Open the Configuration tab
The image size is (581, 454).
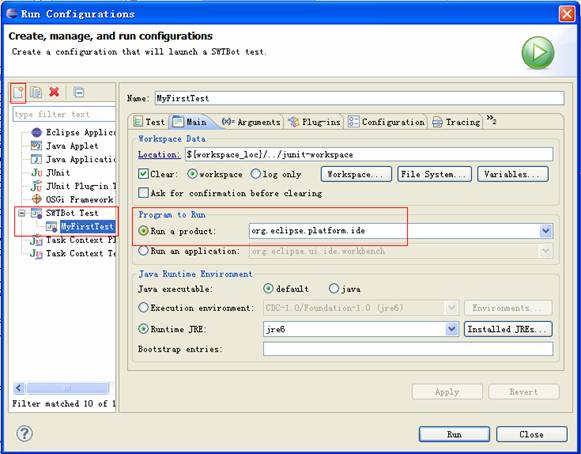(386, 122)
